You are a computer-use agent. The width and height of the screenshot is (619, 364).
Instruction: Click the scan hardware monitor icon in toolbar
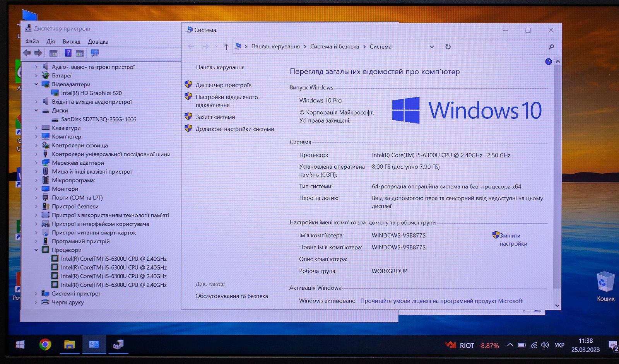(94, 53)
